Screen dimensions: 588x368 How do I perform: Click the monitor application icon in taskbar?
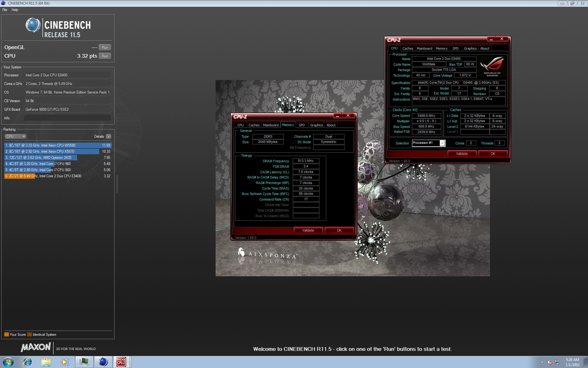[84, 362]
